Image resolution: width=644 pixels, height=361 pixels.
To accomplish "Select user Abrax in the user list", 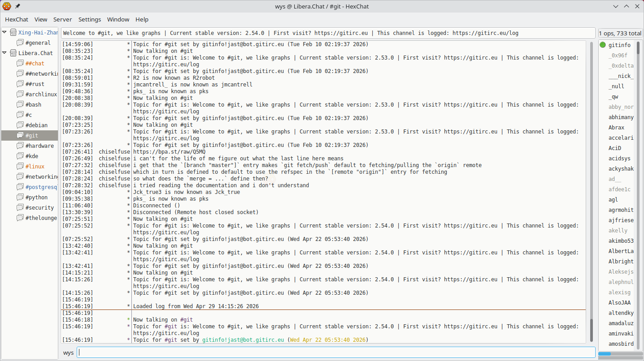I will tap(616, 128).
